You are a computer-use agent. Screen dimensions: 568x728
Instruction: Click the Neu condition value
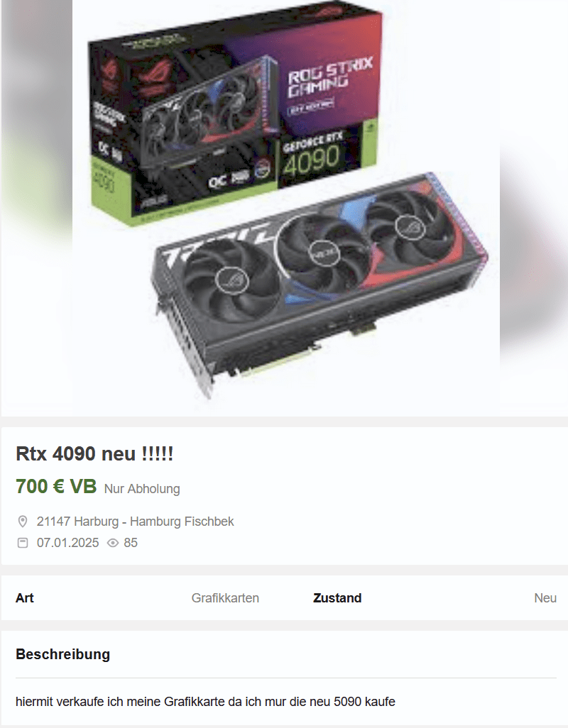[x=545, y=598]
